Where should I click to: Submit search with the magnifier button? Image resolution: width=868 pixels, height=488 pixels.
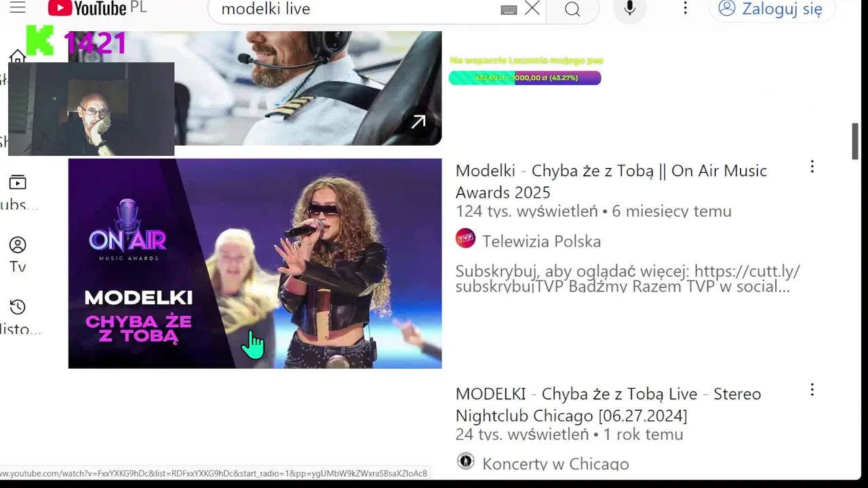click(572, 9)
